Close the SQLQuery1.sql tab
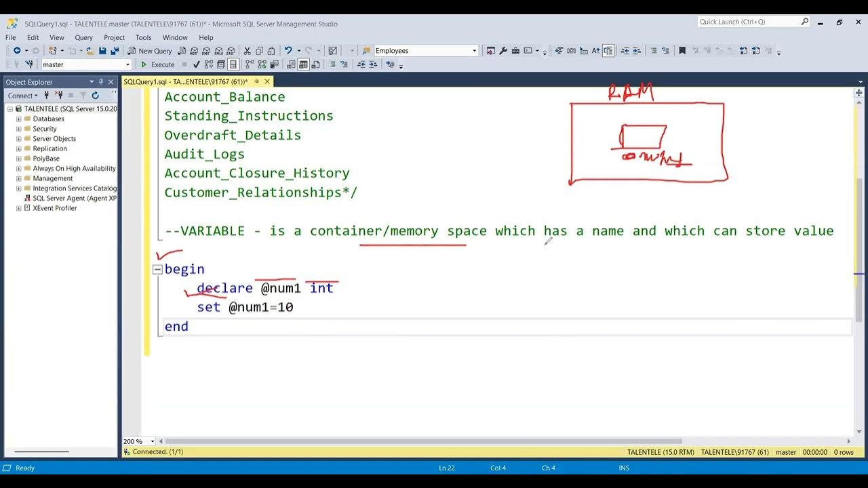The height and width of the screenshot is (488, 868). (x=267, y=81)
